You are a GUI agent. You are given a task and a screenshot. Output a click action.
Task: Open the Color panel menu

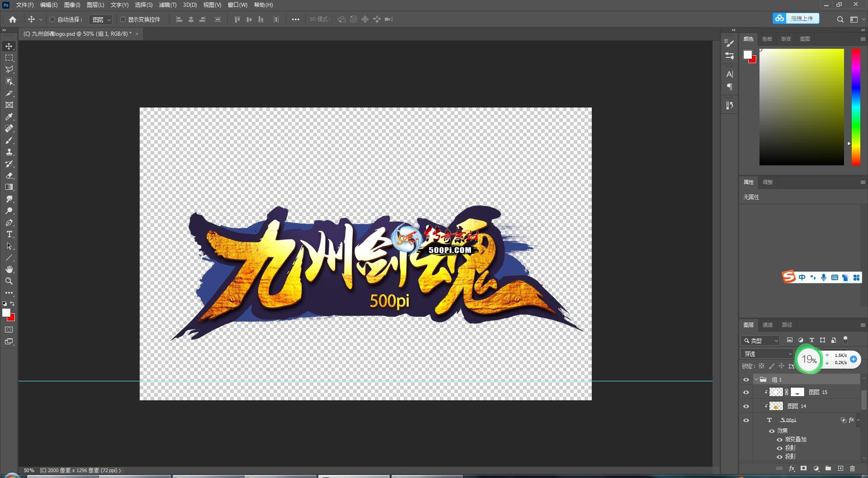tap(863, 39)
